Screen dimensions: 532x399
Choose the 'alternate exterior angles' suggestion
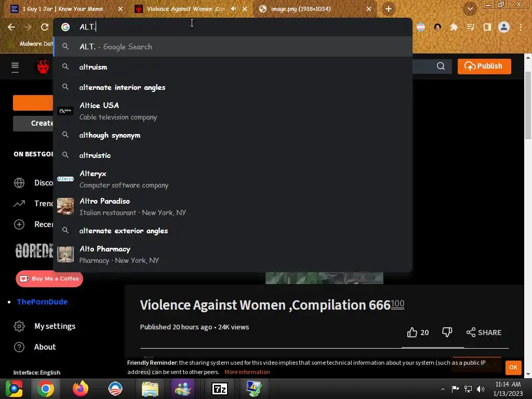[x=233, y=231]
